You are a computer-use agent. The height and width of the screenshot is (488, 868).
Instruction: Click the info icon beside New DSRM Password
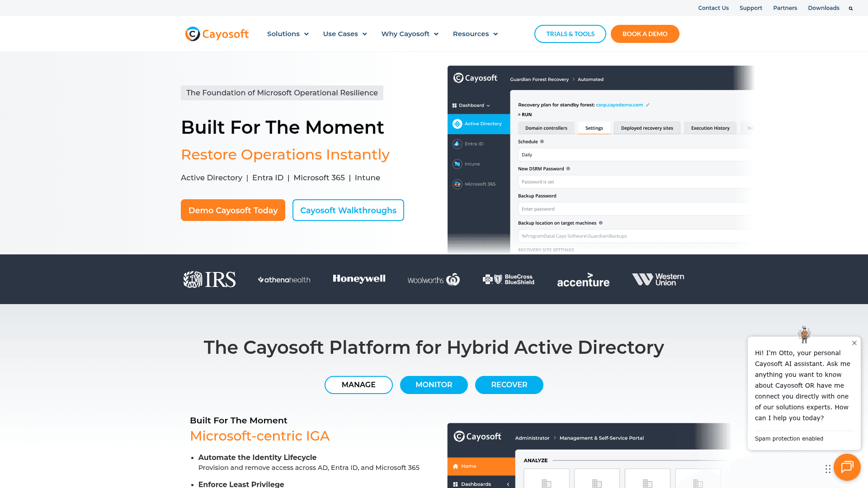(568, 169)
